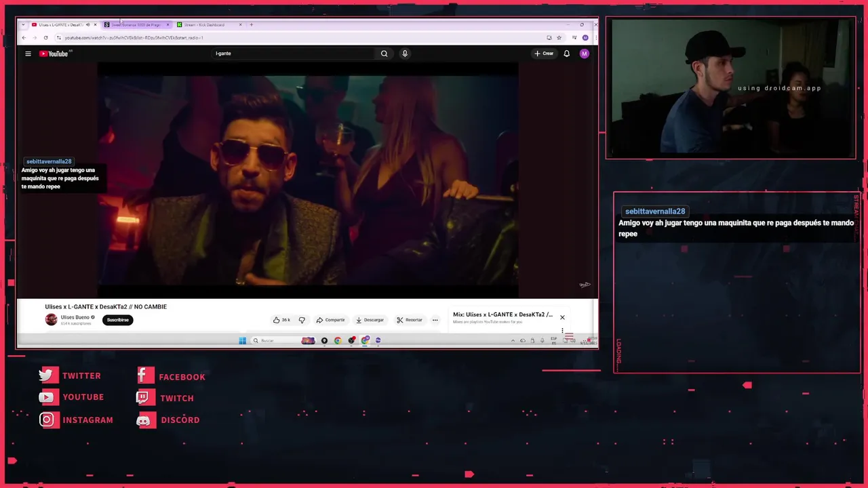Viewport: 868px width, 488px height.
Task: Close the Mix playlist panel with X
Action: point(562,317)
